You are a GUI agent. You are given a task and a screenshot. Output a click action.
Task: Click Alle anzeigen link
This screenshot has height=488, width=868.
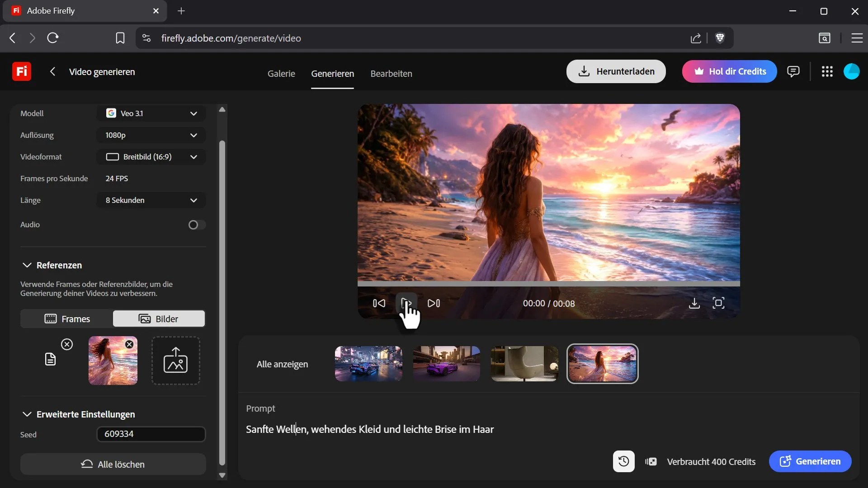(x=283, y=364)
